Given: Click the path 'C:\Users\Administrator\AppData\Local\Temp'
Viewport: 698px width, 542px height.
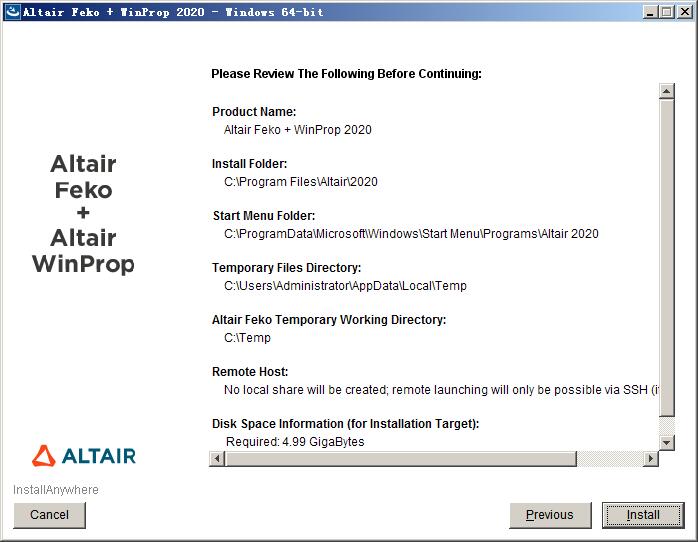Looking at the screenshot, I should [x=345, y=286].
